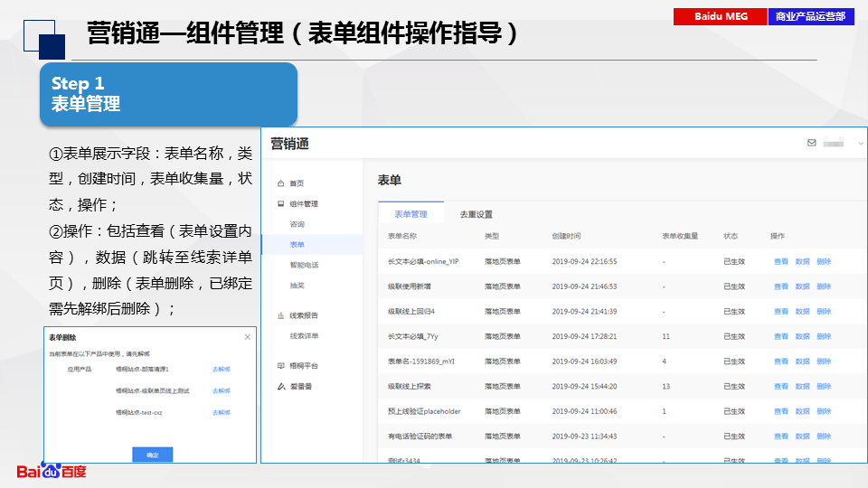Screen dimensions: 868x488
Task: Click 删除 for 级联使用新增
Action: (825, 286)
